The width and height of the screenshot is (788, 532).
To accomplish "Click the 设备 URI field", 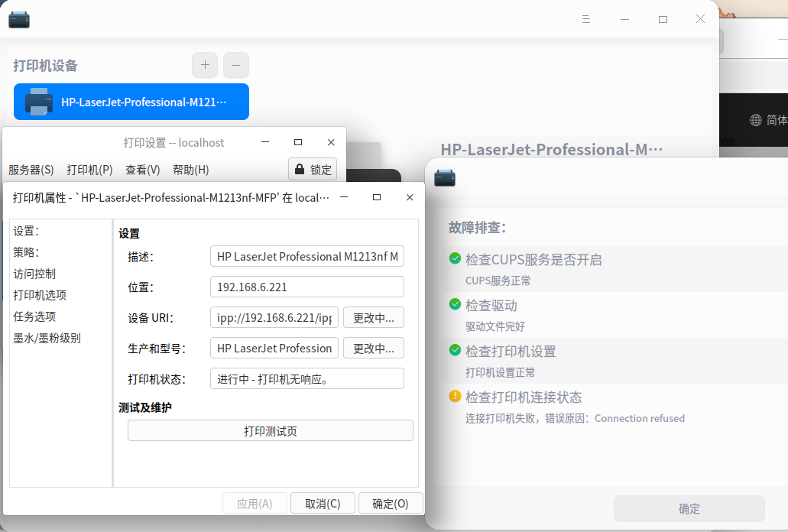I will [x=274, y=317].
